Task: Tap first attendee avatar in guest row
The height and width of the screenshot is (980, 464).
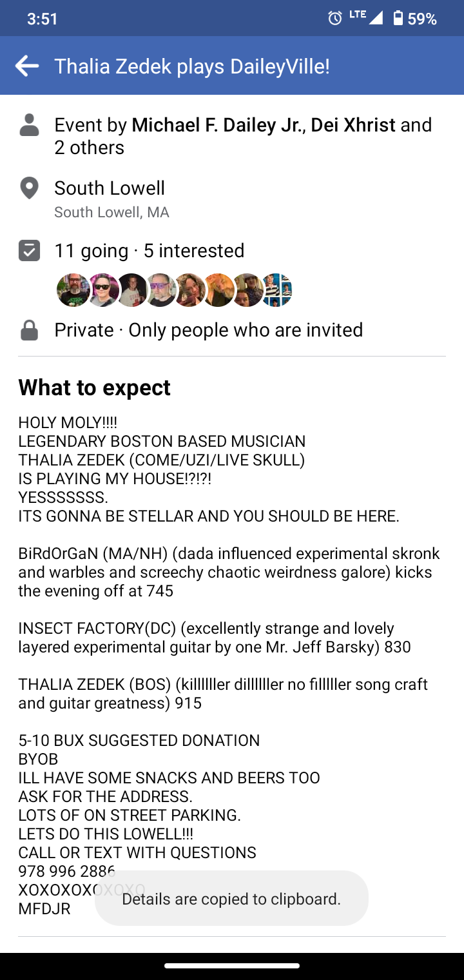Action: click(x=73, y=290)
